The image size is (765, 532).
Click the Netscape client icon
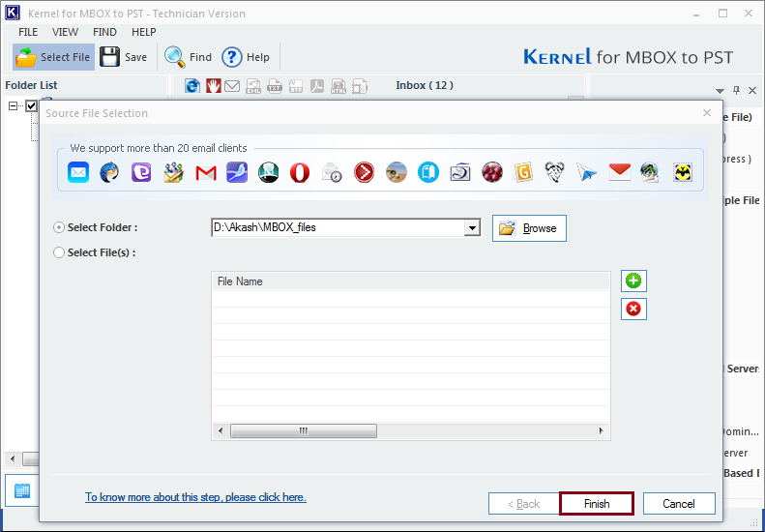point(268,172)
